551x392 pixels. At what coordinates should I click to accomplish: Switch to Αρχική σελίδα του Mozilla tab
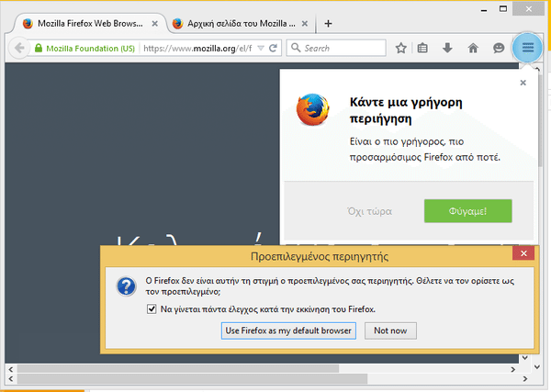(240, 24)
